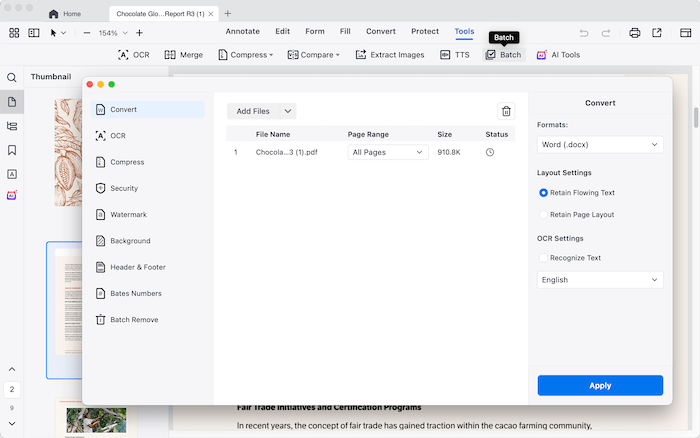The width and height of the screenshot is (700, 438).
Task: Click the Apply button
Action: 600,385
